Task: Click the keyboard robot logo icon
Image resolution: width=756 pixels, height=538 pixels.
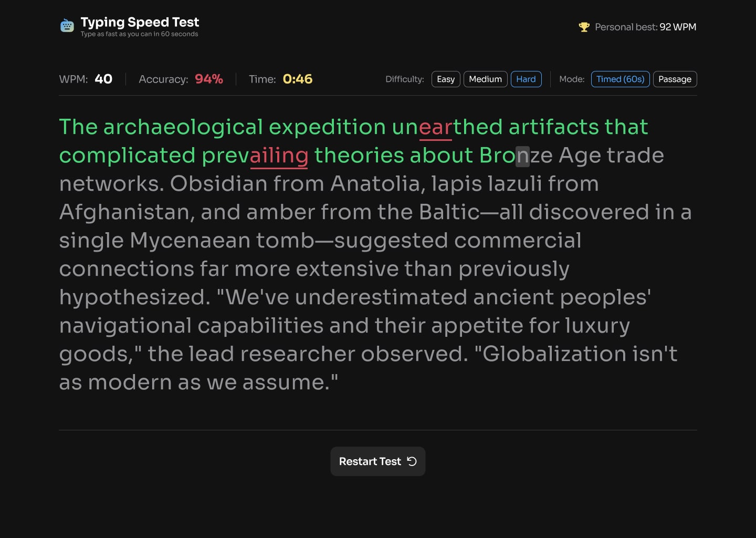Action: pyautogui.click(x=67, y=26)
